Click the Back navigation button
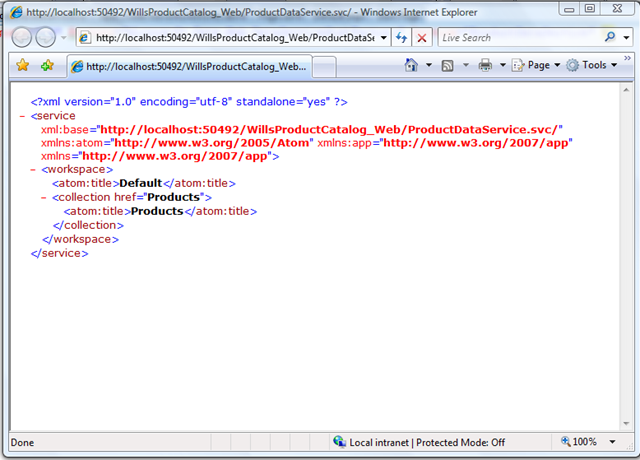Image resolution: width=640 pixels, height=460 pixels. [22, 37]
